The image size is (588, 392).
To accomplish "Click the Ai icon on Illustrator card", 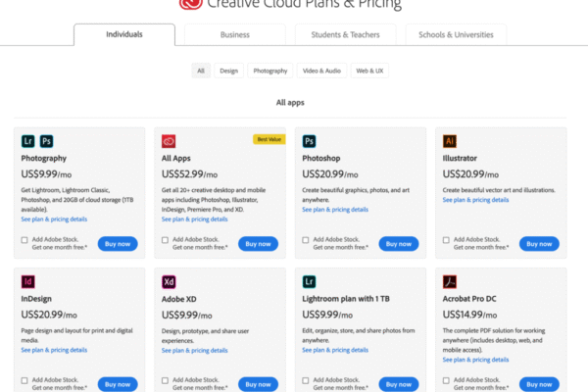I will (450, 141).
